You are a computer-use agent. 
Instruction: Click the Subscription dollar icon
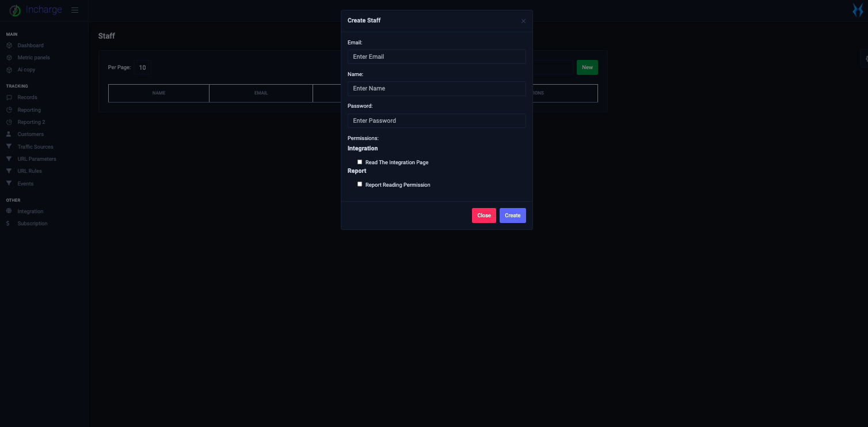pyautogui.click(x=8, y=224)
